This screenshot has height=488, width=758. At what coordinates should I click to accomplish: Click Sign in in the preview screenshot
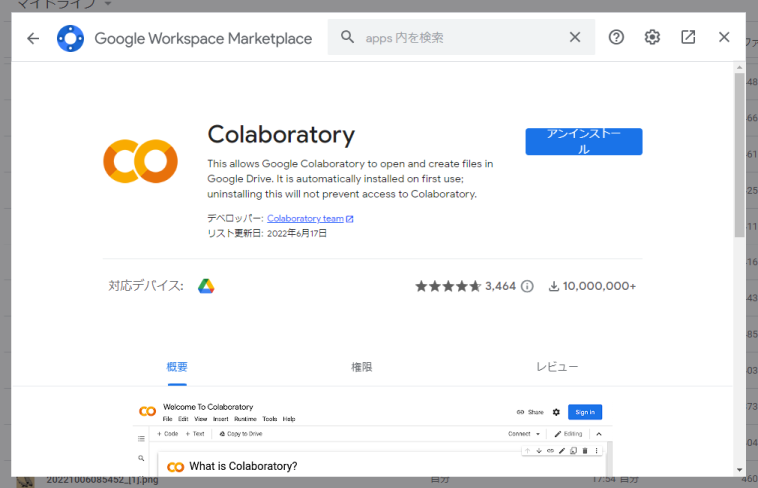pyautogui.click(x=585, y=412)
